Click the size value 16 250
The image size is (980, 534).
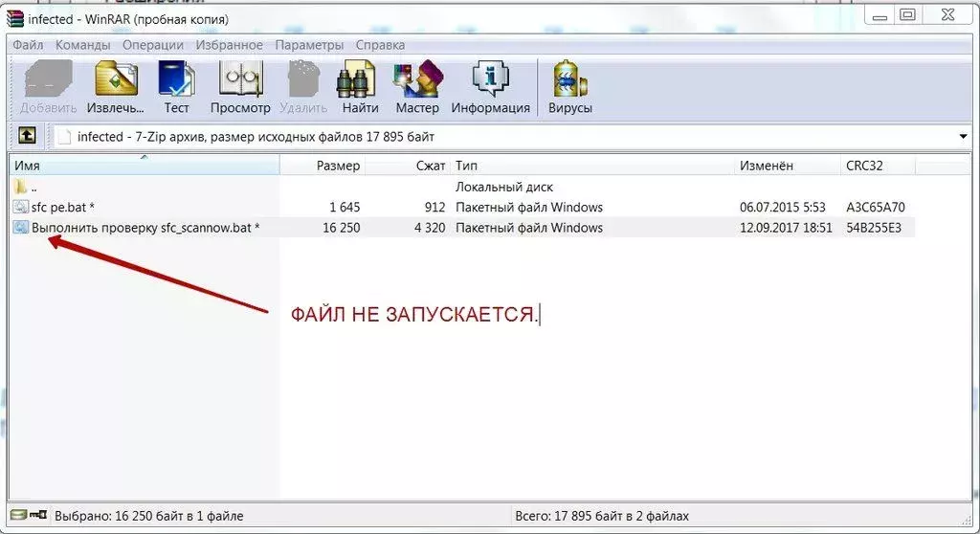click(x=342, y=228)
